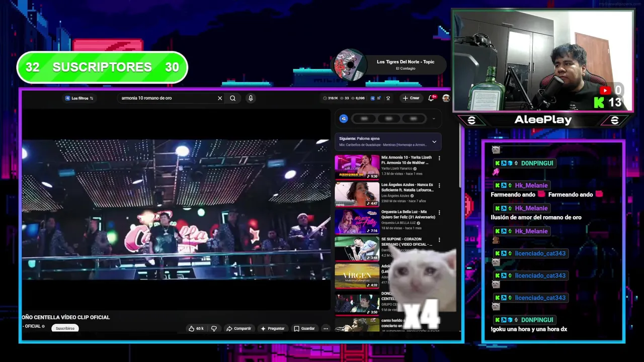
Task: Open more actions ellipsis under video
Action: [x=326, y=328]
